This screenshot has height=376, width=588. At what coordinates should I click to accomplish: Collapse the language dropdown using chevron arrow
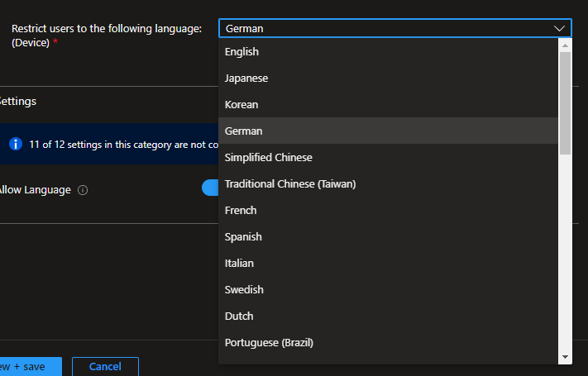[560, 28]
